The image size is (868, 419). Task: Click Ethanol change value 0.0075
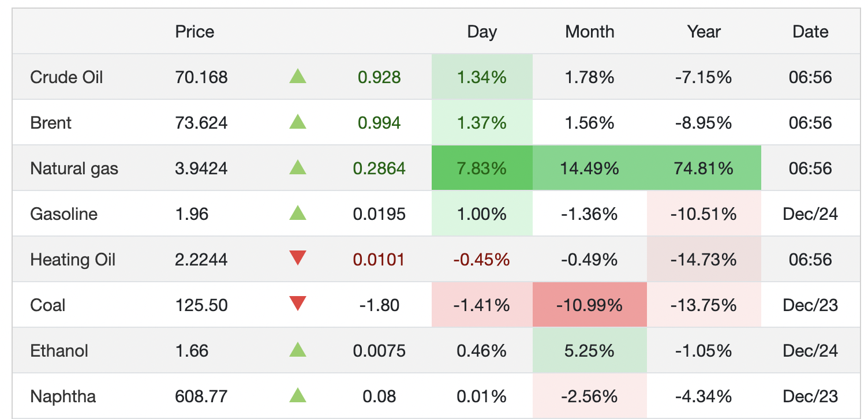point(379,351)
